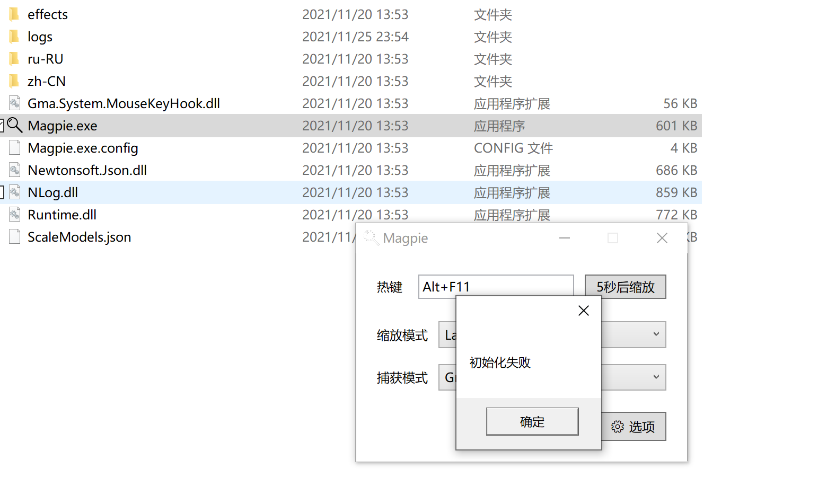Click the 686 KB size cell

coord(676,170)
